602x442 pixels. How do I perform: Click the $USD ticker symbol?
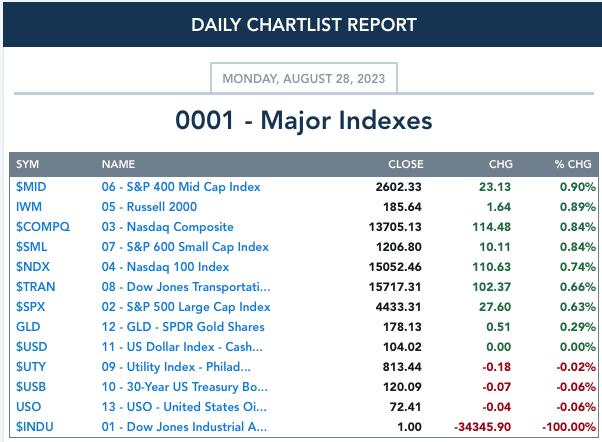(31, 347)
